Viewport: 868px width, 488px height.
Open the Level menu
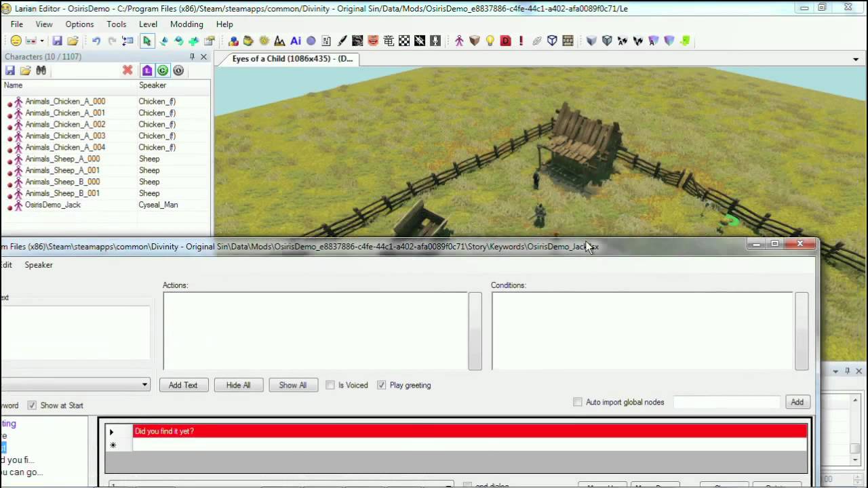148,24
